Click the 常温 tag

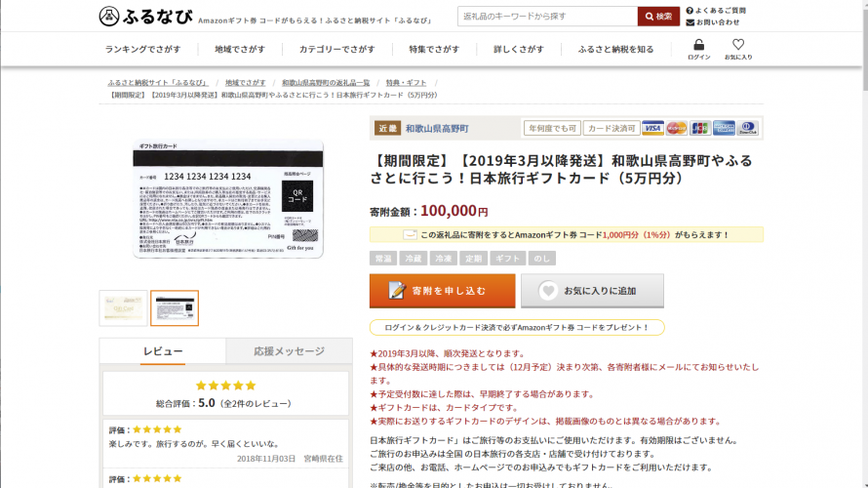tap(383, 258)
